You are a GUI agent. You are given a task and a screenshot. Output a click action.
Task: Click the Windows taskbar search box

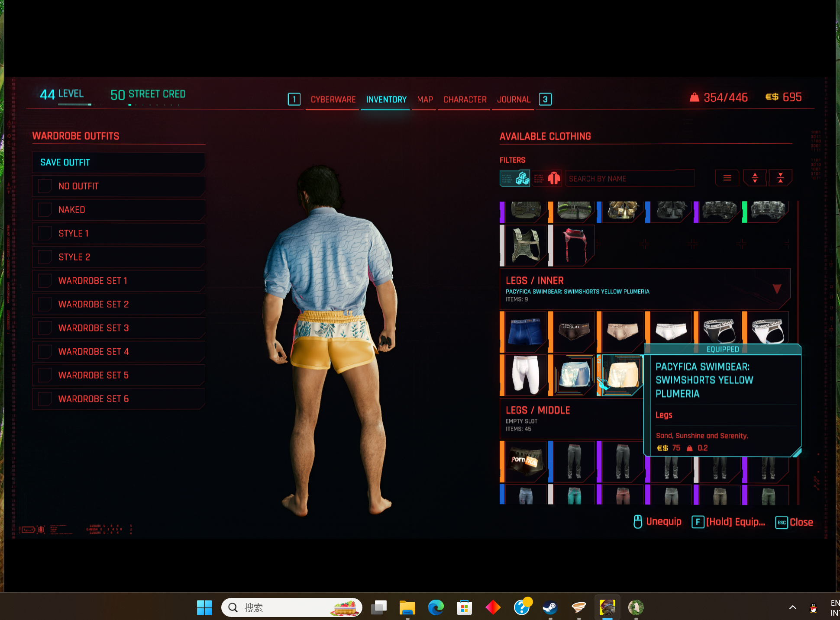[x=292, y=607]
